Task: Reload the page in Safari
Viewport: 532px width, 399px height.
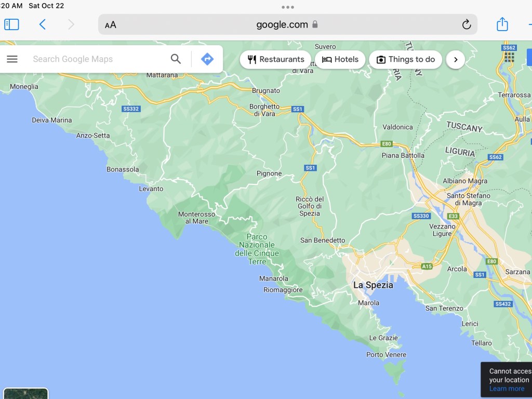Action: pyautogui.click(x=466, y=24)
